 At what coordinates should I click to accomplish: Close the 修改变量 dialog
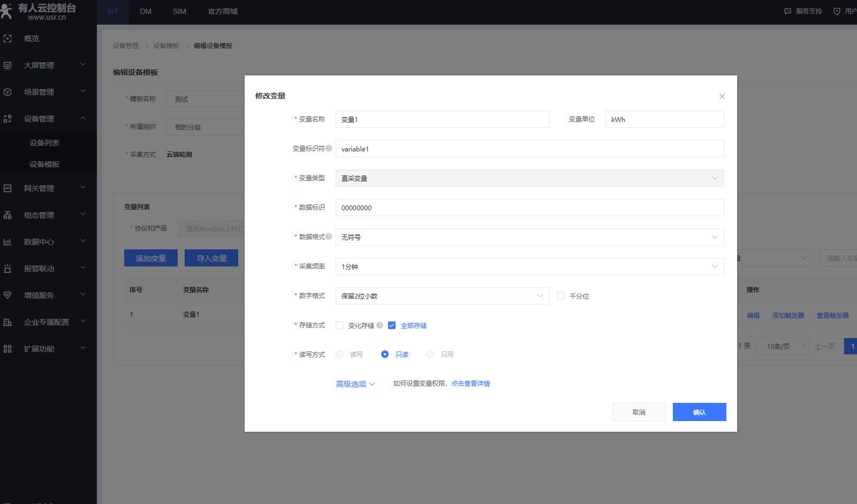pos(722,96)
